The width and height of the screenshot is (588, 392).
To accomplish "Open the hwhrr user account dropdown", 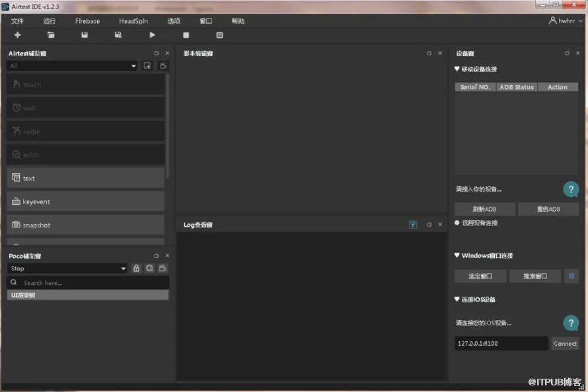I will pos(565,21).
